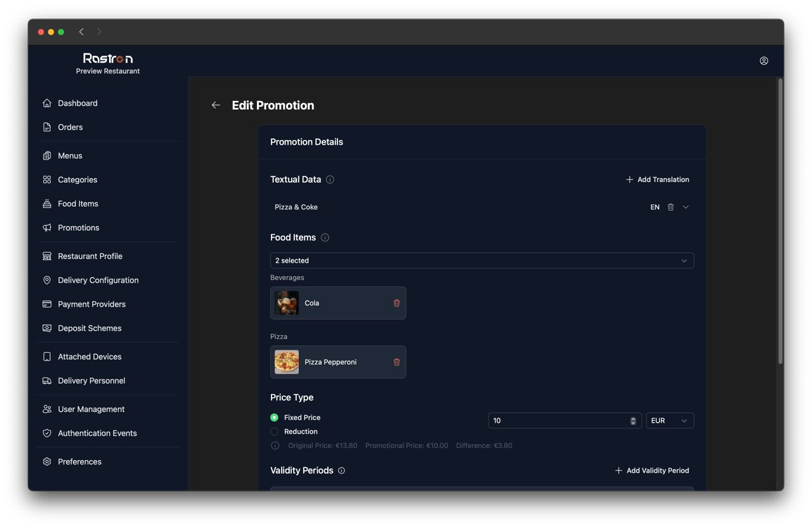Select the Food Items sidebar icon

[47, 204]
